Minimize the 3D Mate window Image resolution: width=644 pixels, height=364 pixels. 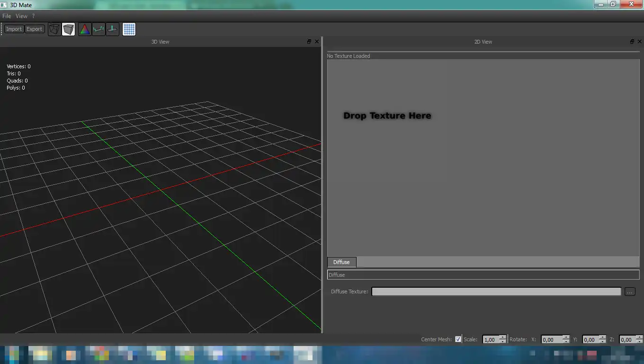(x=601, y=4)
